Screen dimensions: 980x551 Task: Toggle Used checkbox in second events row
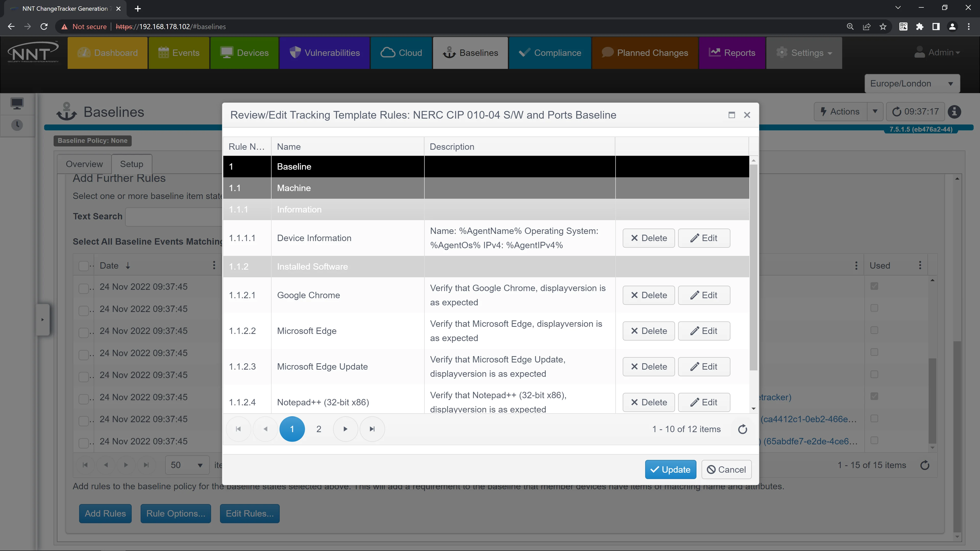click(874, 308)
